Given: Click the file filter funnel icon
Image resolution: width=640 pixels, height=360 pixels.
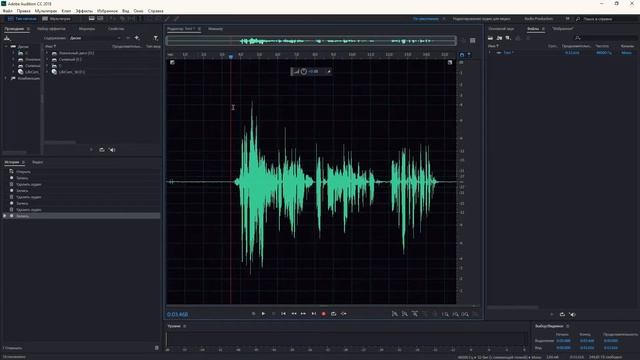Looking at the screenshot, I should click(x=156, y=38).
